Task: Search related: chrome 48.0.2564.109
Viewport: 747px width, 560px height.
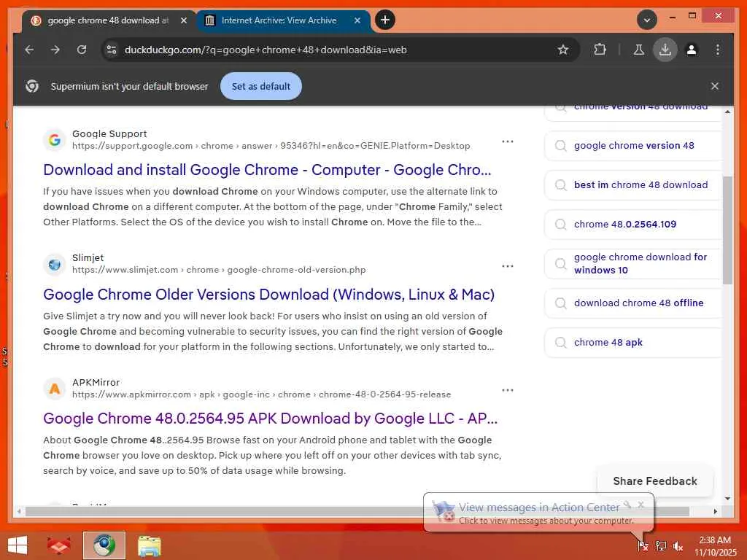Action: click(x=634, y=225)
